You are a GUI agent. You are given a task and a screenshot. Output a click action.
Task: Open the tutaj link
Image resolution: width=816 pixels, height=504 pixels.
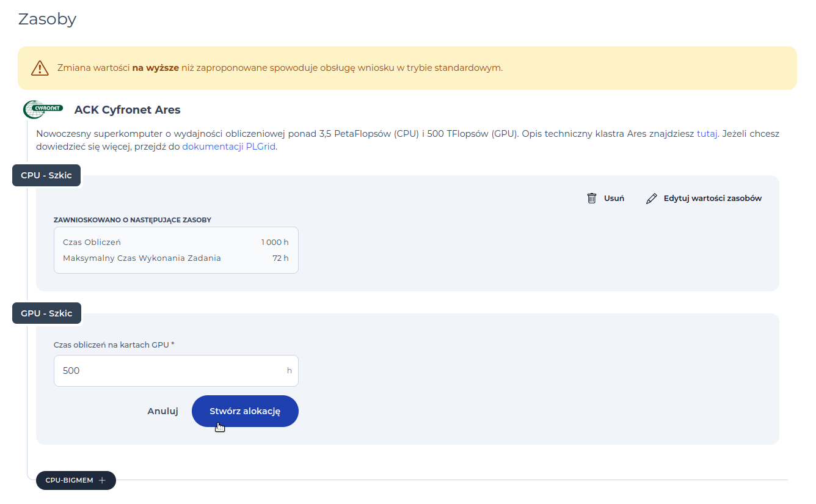tap(707, 133)
